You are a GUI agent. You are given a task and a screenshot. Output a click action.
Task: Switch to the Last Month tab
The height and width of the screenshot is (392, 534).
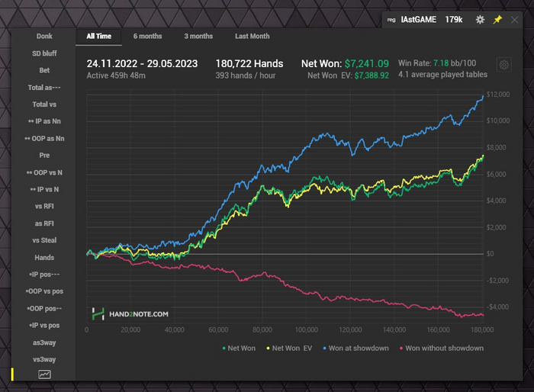click(x=252, y=36)
